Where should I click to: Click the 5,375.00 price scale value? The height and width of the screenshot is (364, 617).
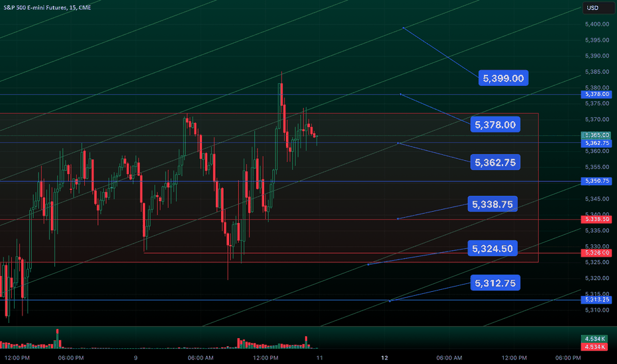click(x=597, y=103)
